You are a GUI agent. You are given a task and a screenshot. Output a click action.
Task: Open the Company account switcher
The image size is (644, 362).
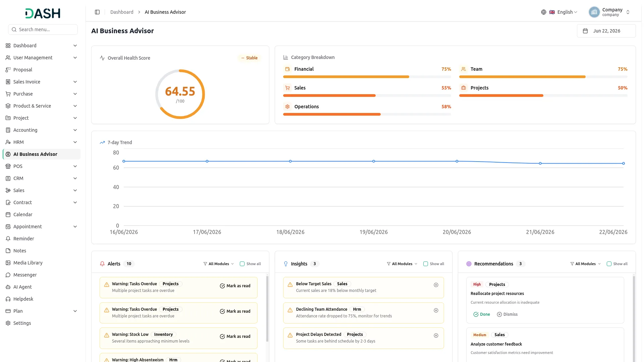(x=609, y=12)
